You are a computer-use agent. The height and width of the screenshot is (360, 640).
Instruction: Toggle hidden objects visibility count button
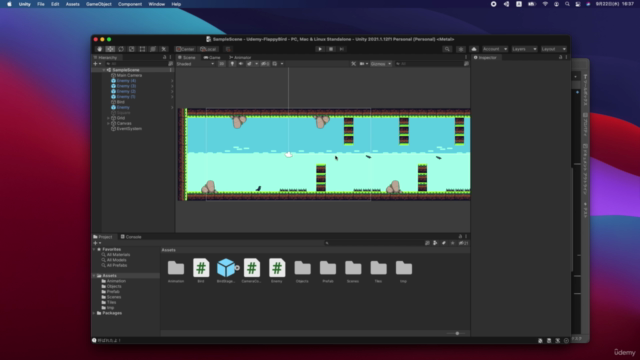265,64
